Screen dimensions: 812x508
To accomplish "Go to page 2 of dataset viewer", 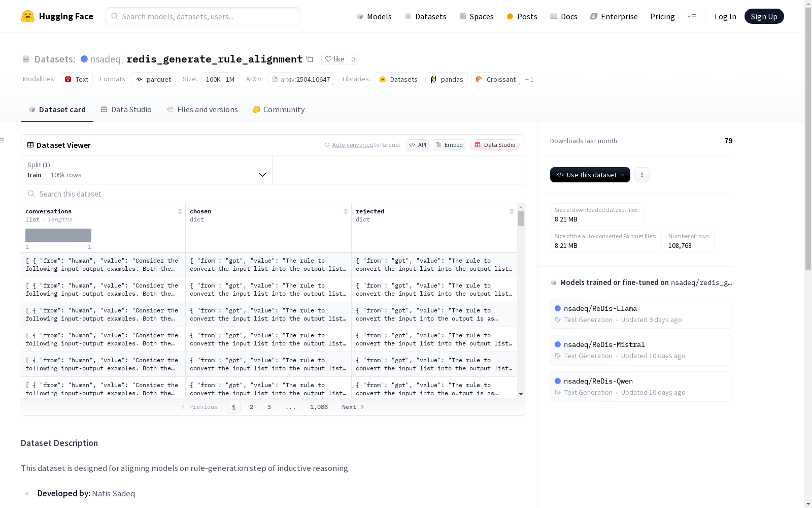I will (251, 407).
